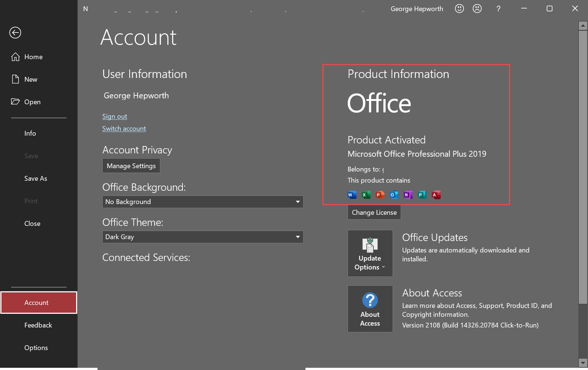This screenshot has width=588, height=370.
Task: Click the Outlook app icon
Action: (394, 195)
